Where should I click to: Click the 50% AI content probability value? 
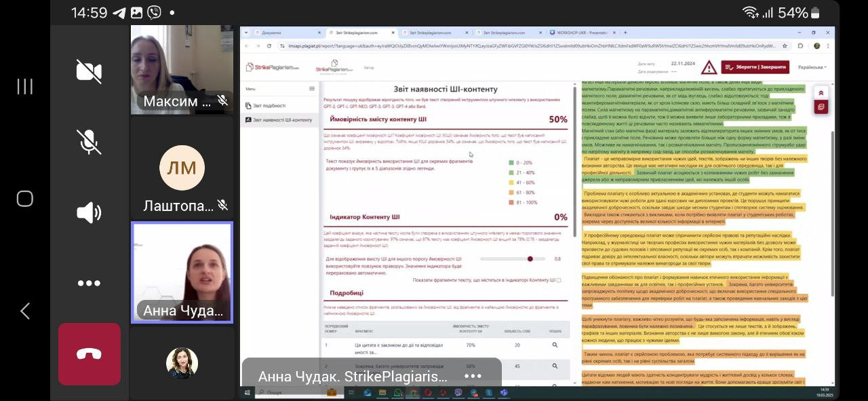coord(558,119)
